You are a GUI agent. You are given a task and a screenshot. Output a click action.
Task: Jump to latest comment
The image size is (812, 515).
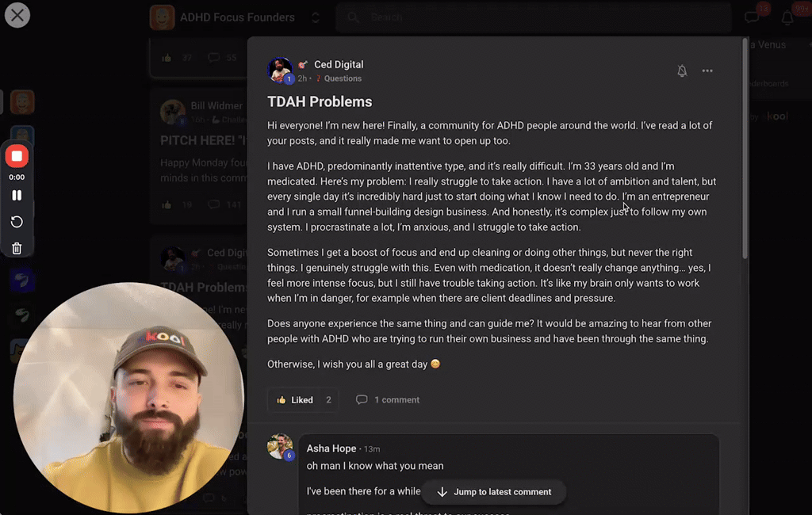(493, 492)
